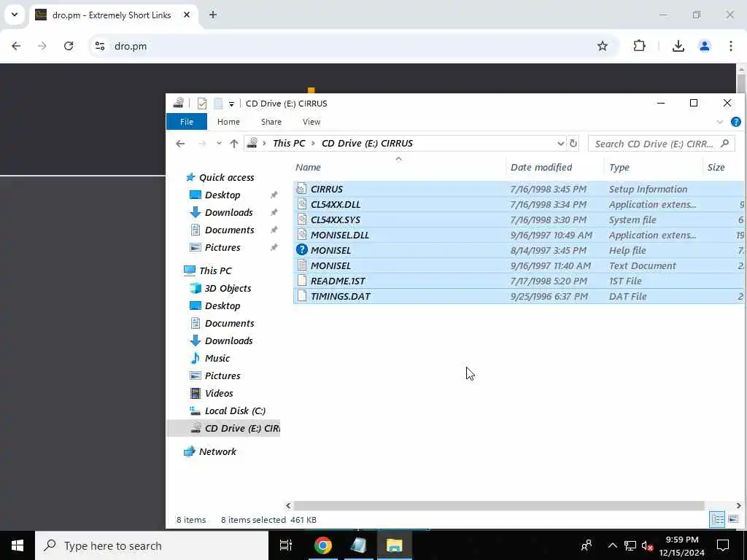Open a new Chrome tab
The image size is (747, 560).
(x=213, y=15)
